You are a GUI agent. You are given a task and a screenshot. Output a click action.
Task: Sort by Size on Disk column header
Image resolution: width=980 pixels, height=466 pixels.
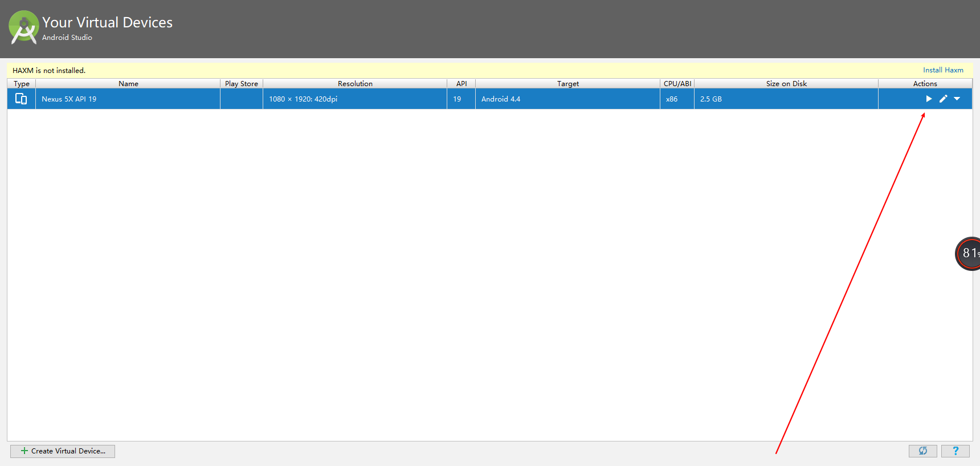tap(786, 83)
